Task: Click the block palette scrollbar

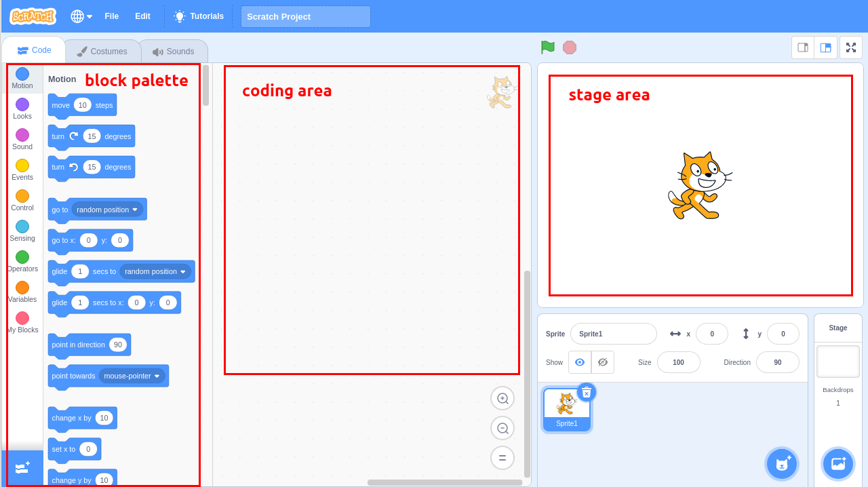Action: click(205, 85)
